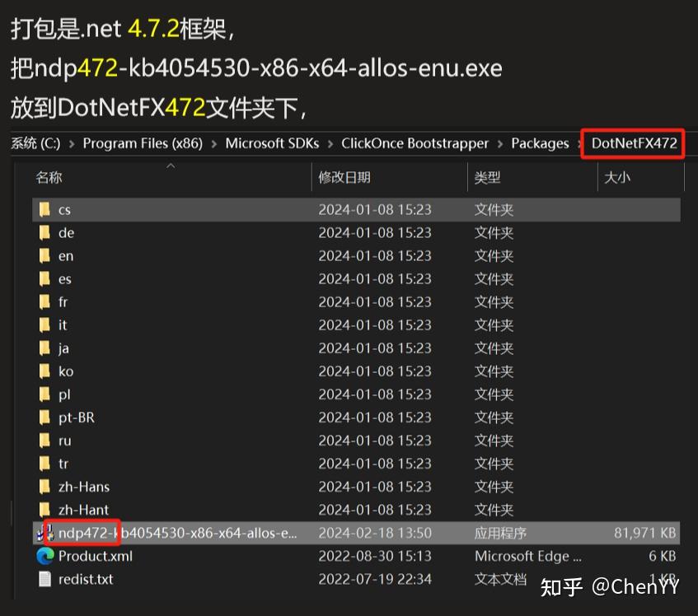Open the de folder icon
Image resolution: width=698 pixels, height=616 pixels.
coord(45,233)
